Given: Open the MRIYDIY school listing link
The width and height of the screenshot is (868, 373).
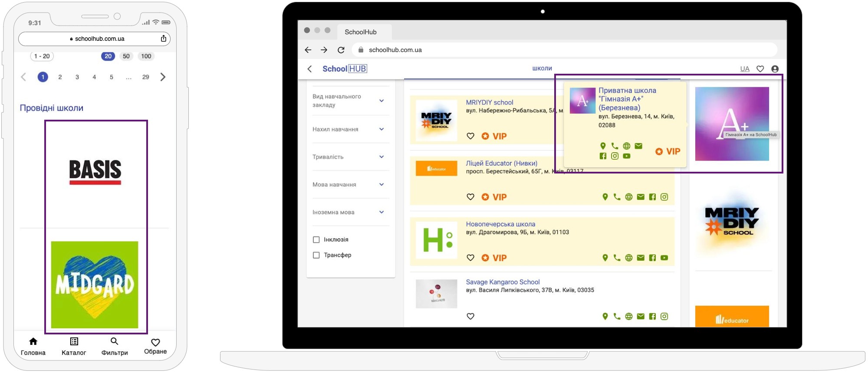Looking at the screenshot, I should [489, 102].
